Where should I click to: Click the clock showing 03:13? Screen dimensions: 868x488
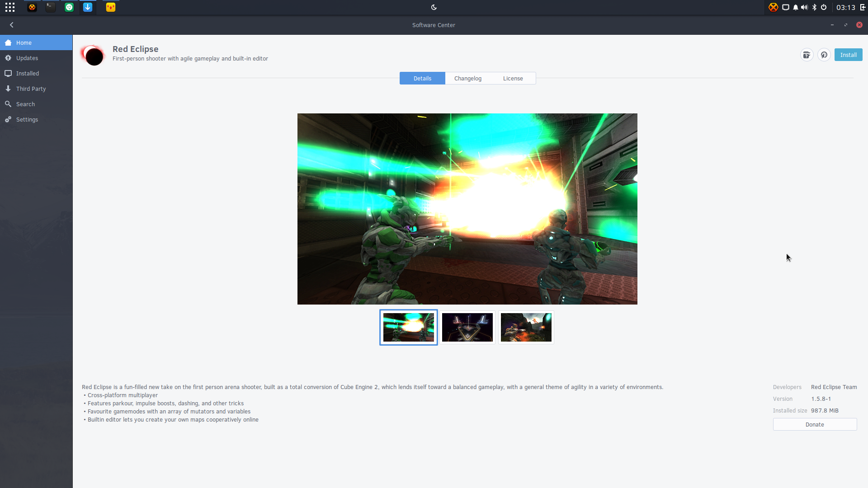(x=846, y=7)
